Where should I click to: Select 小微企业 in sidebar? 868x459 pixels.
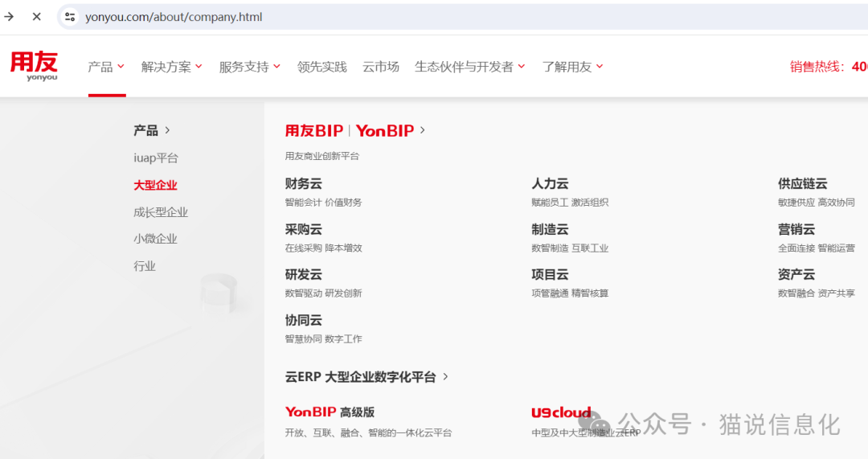[155, 239]
